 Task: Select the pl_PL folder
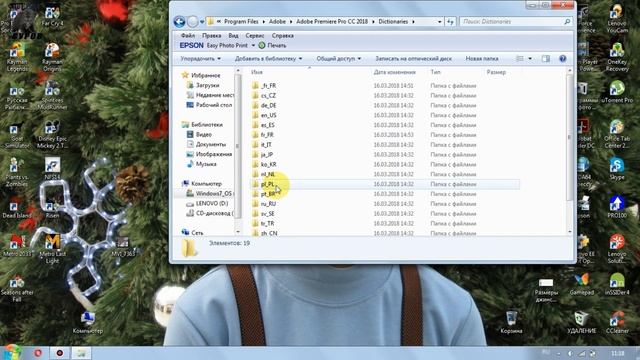tap(267, 184)
